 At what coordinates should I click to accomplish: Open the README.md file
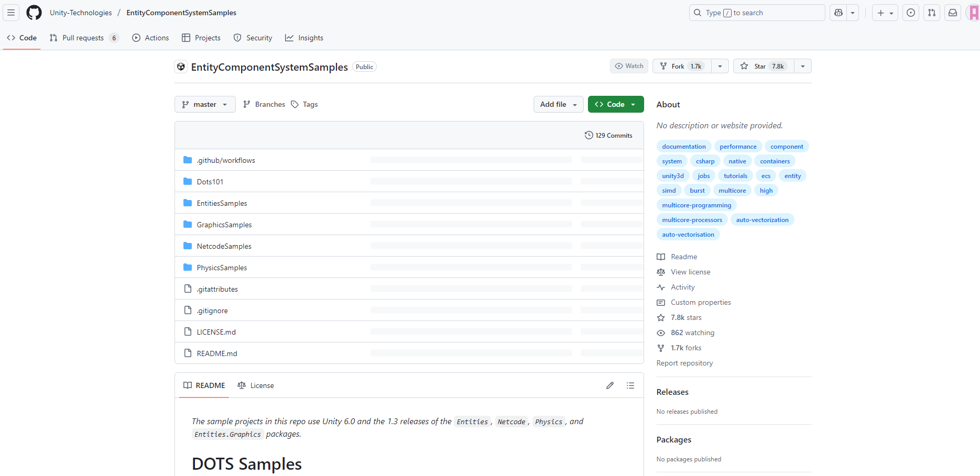tap(217, 353)
